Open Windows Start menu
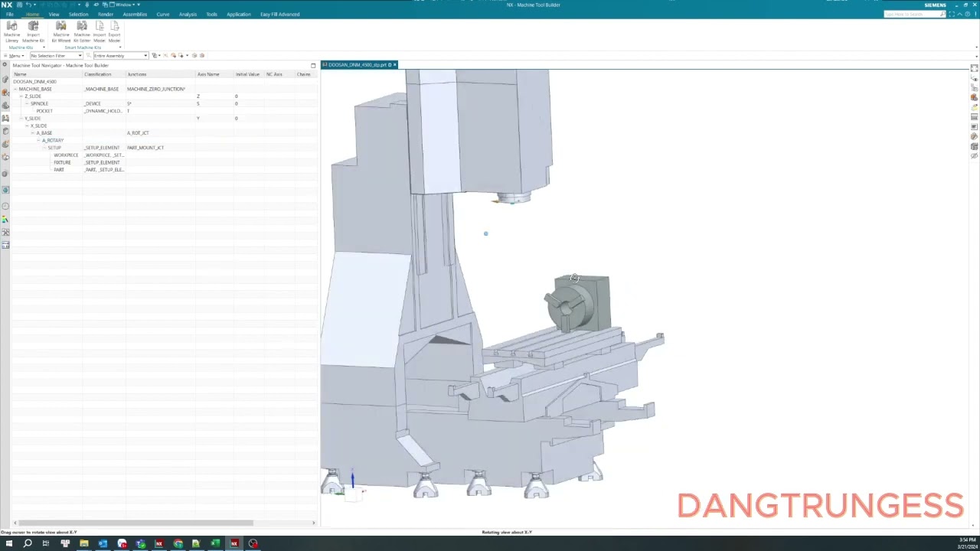 click(x=9, y=543)
